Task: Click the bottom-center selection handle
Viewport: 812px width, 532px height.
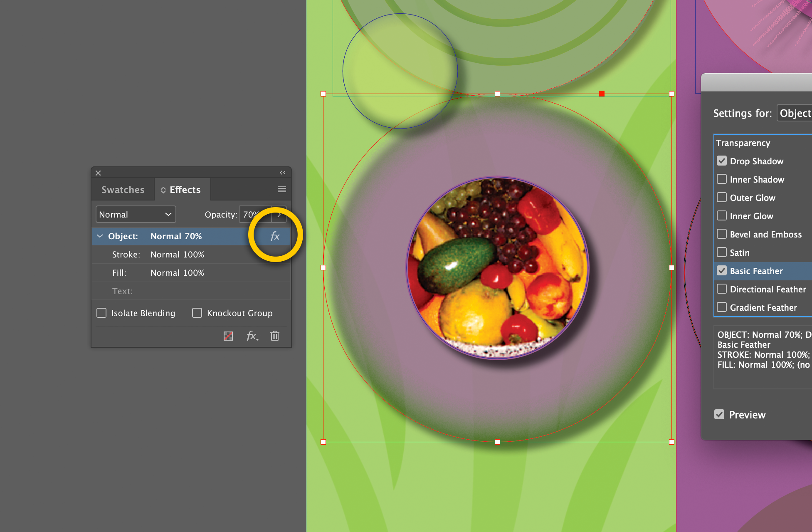Action: click(497, 442)
